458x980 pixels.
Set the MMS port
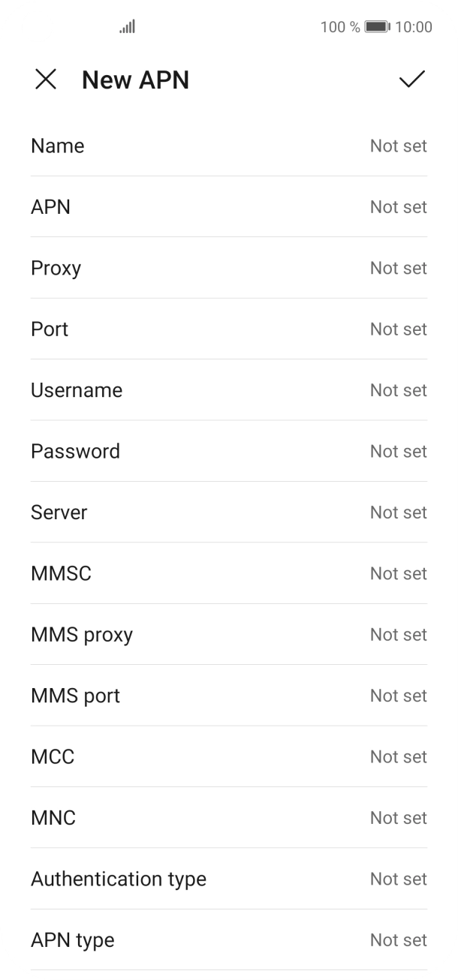click(229, 696)
